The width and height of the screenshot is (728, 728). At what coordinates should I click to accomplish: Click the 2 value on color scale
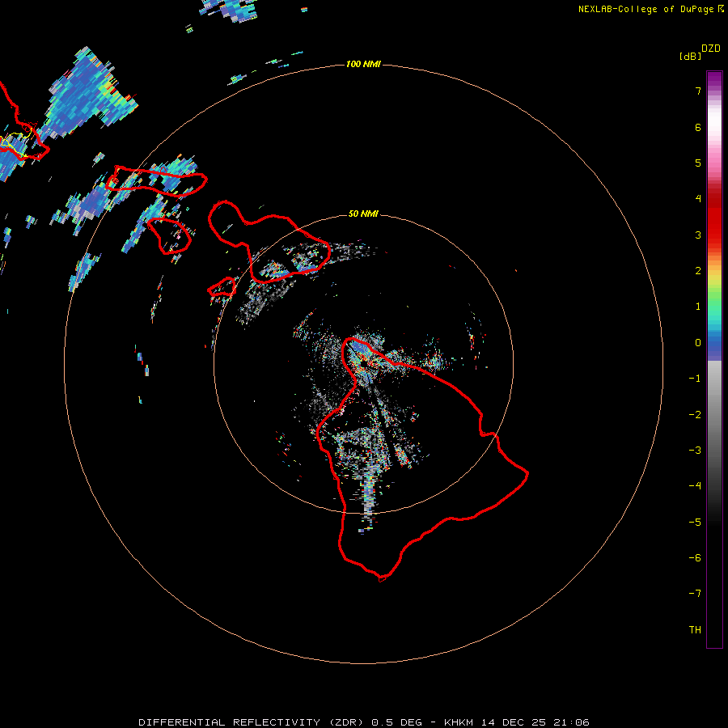tap(698, 271)
